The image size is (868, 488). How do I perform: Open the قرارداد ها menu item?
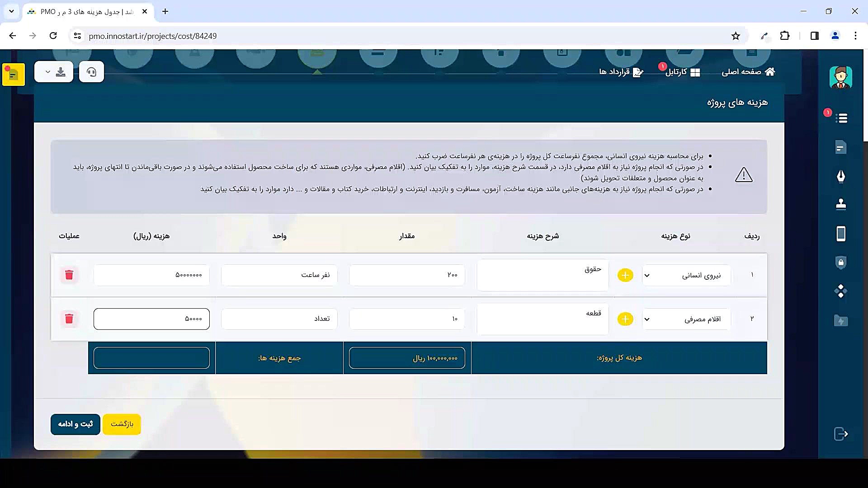point(621,72)
